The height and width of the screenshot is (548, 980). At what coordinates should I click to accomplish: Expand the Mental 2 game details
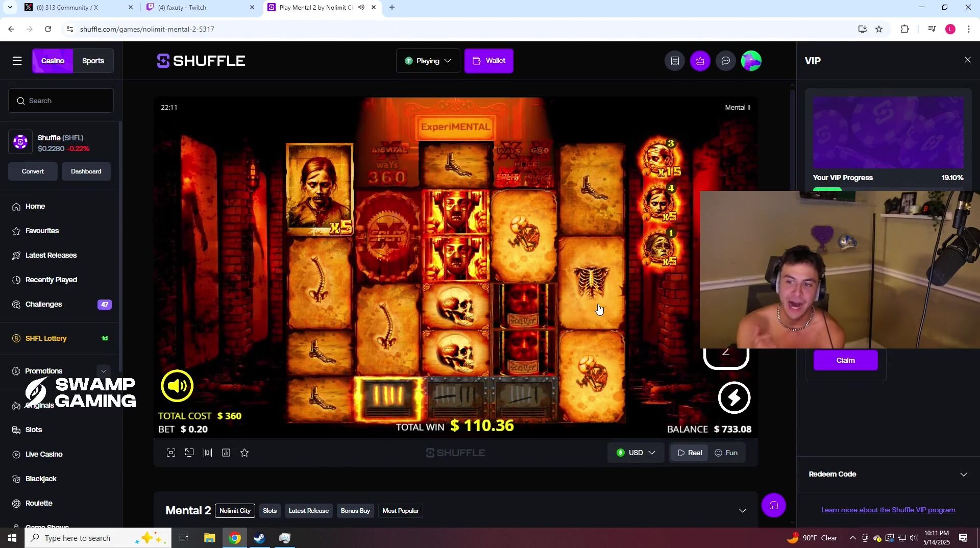[743, 511]
